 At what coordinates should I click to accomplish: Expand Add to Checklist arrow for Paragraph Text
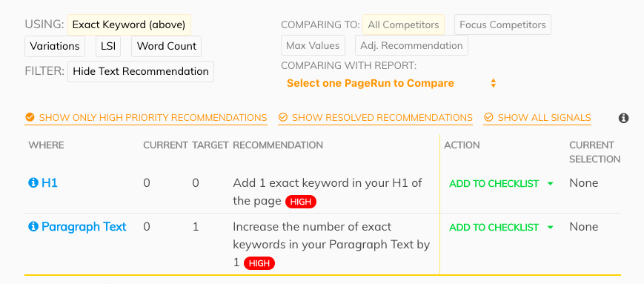[551, 228]
